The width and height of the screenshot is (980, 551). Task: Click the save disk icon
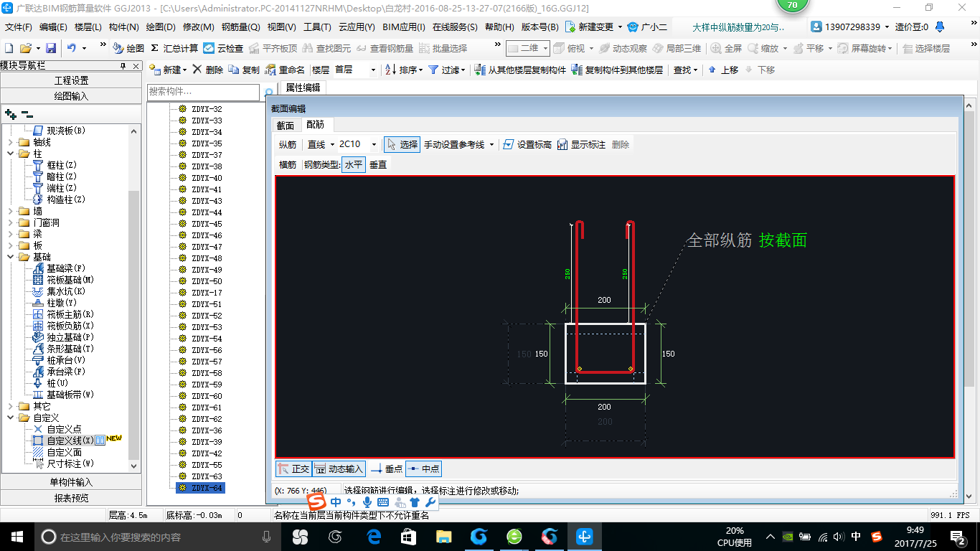tap(51, 48)
